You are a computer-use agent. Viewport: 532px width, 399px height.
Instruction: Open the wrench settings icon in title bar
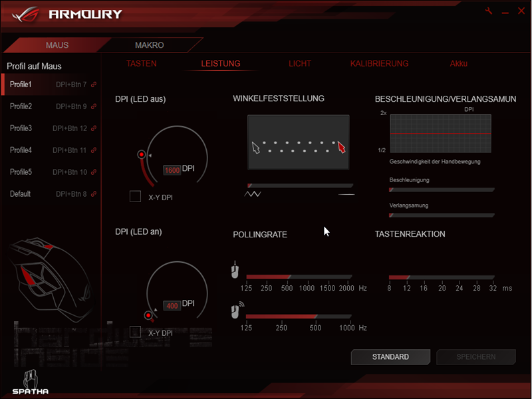coord(489,11)
